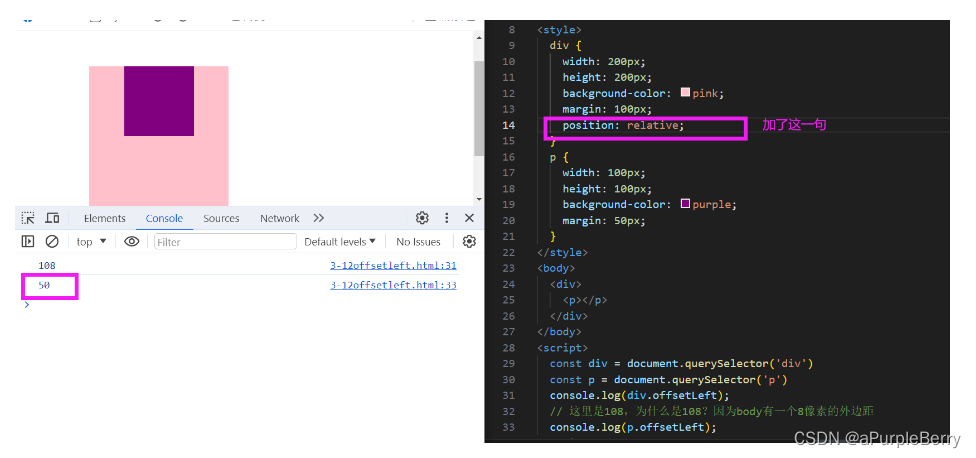Switch to the Elements tab

click(105, 218)
